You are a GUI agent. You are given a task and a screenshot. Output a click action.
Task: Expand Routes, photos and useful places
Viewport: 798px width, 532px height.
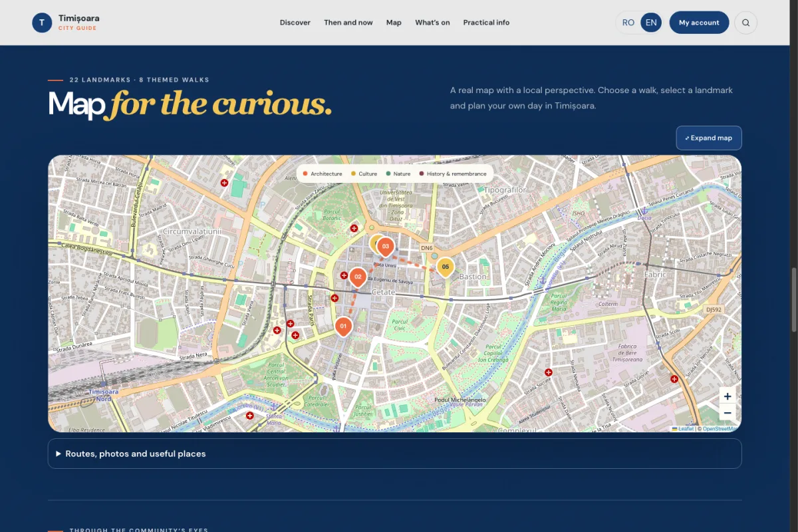[394, 454]
